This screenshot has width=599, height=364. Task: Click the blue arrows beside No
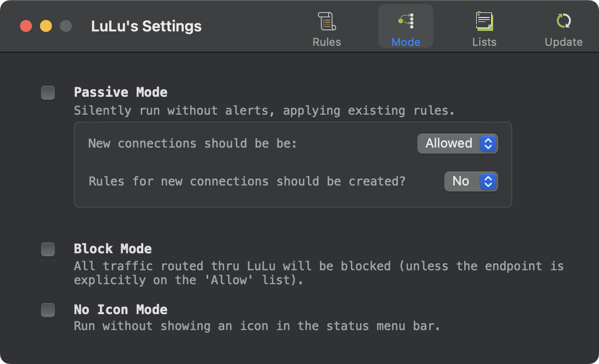tap(488, 182)
